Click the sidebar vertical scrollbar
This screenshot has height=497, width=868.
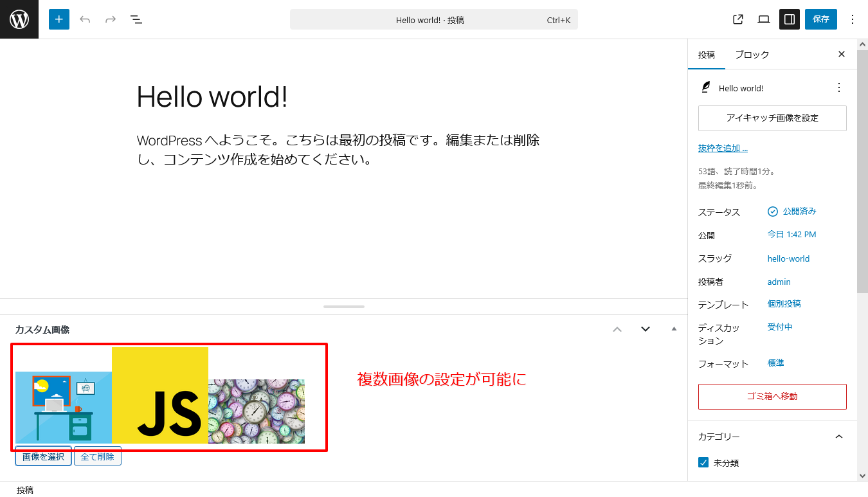[x=862, y=171]
